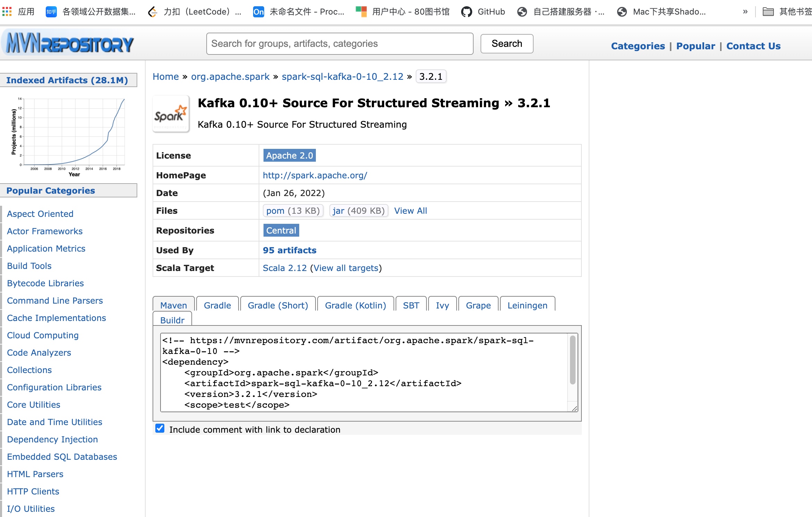
Task: Click the snippet textarea resize handle
Action: pyautogui.click(x=575, y=409)
